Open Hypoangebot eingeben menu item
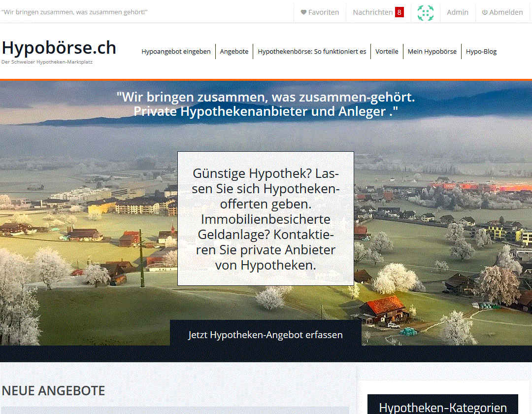 [176, 52]
